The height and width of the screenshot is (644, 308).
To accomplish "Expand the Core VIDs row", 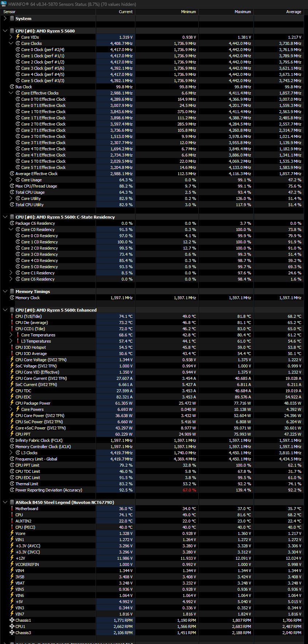I will click(11, 37).
